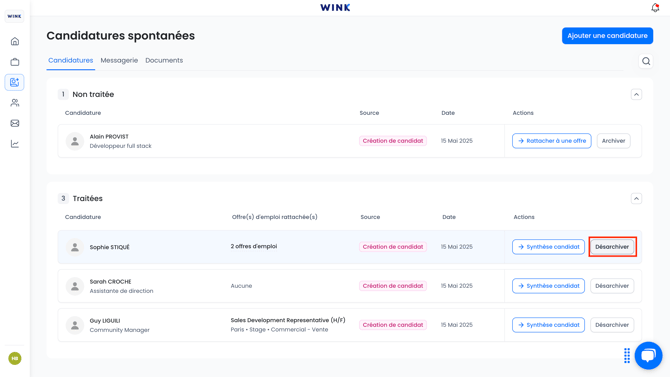The width and height of the screenshot is (670, 377).
Task: Select the spontaneous applications sidebar icon
Action: click(15, 82)
